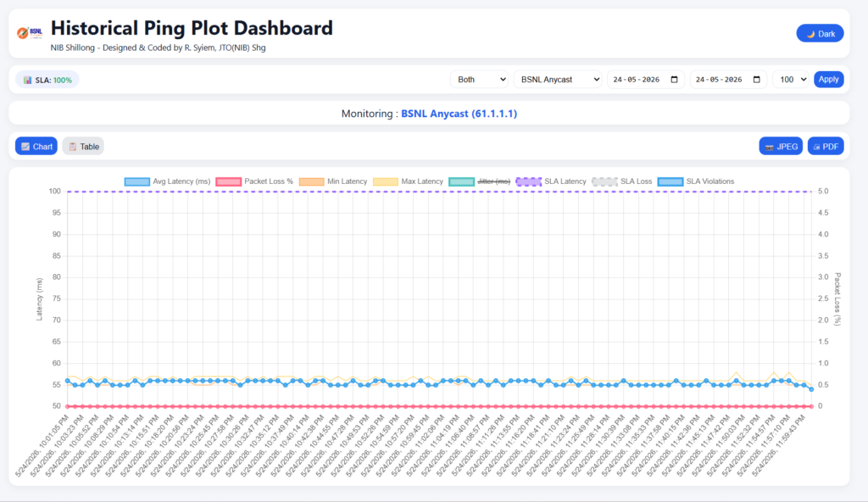Open the Both direction dropdown
Screen dimensions: 868x502
pyautogui.click(x=480, y=79)
